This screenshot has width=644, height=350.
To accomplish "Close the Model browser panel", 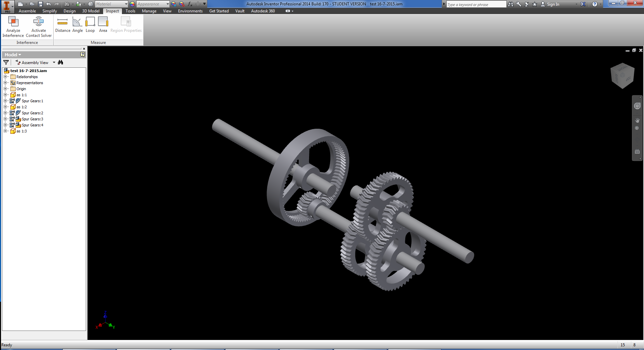I will click(x=84, y=49).
